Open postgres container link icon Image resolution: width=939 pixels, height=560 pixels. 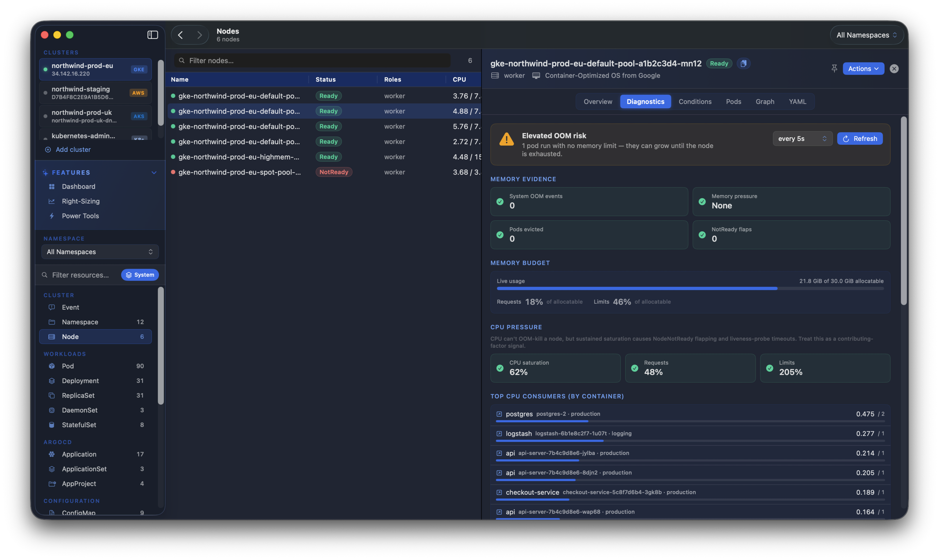tap(499, 414)
